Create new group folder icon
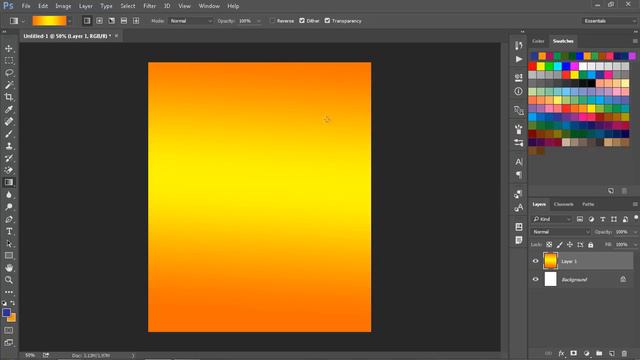The width and height of the screenshot is (640, 360). click(x=599, y=353)
